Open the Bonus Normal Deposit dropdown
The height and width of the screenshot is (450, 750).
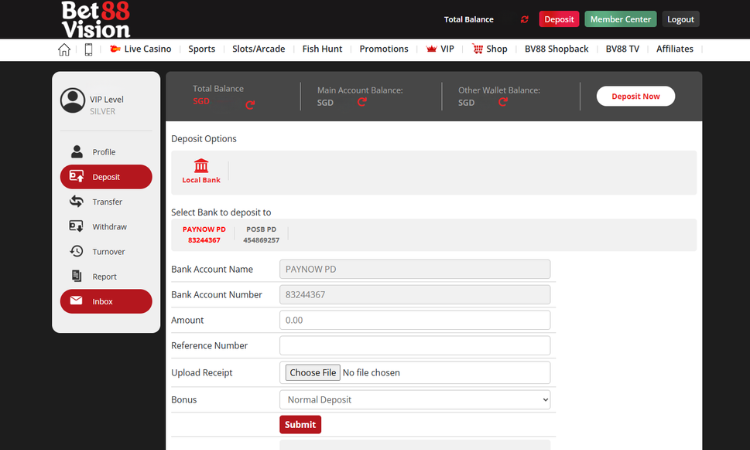[x=415, y=400]
